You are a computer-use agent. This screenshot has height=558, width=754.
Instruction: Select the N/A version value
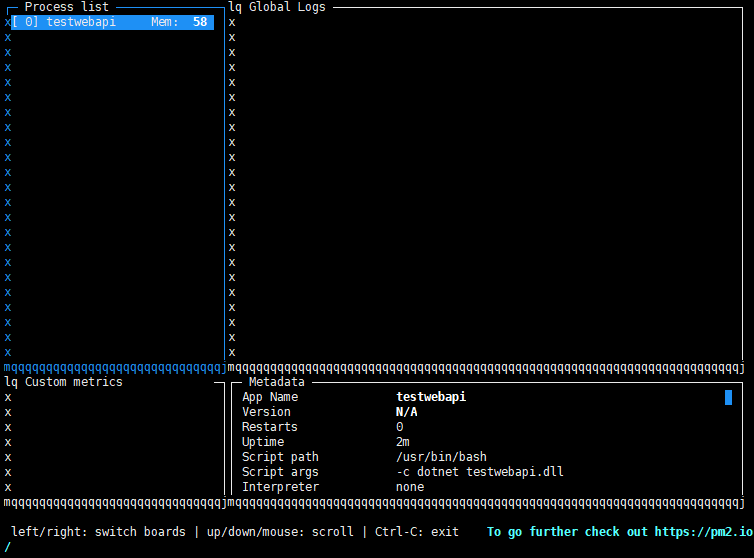pos(406,412)
